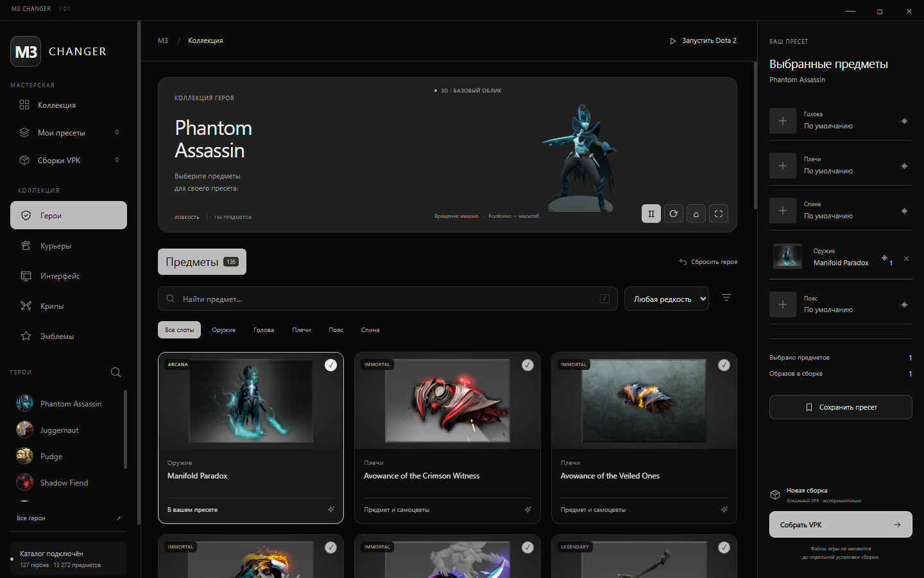Click the plus icon in the Плечи slot
This screenshot has width=924, height=578.
click(783, 166)
